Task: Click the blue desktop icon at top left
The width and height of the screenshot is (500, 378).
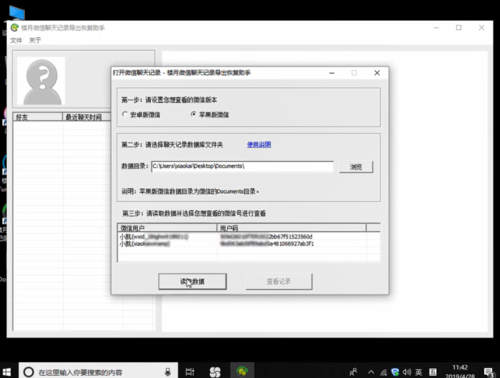Action: pos(17,13)
